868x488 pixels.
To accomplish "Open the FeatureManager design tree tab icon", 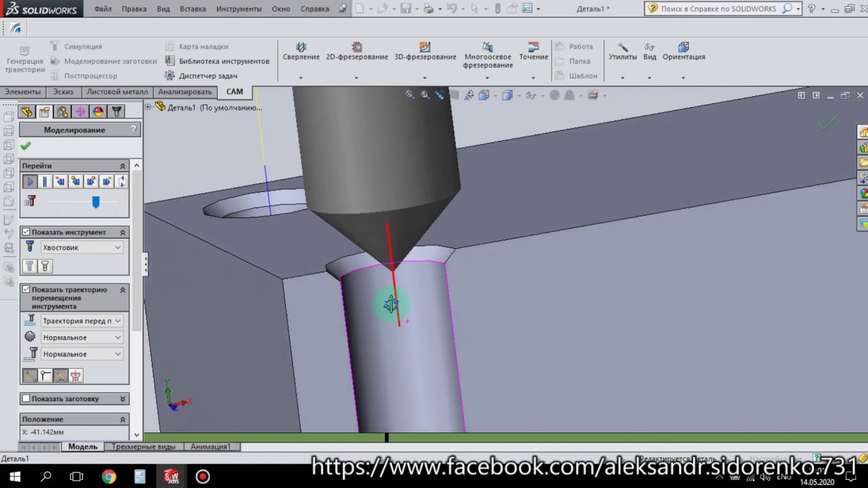I will 26,112.
